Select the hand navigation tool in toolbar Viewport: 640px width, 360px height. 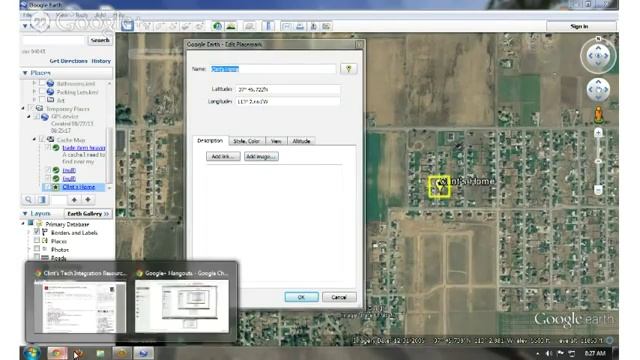[x=127, y=26]
